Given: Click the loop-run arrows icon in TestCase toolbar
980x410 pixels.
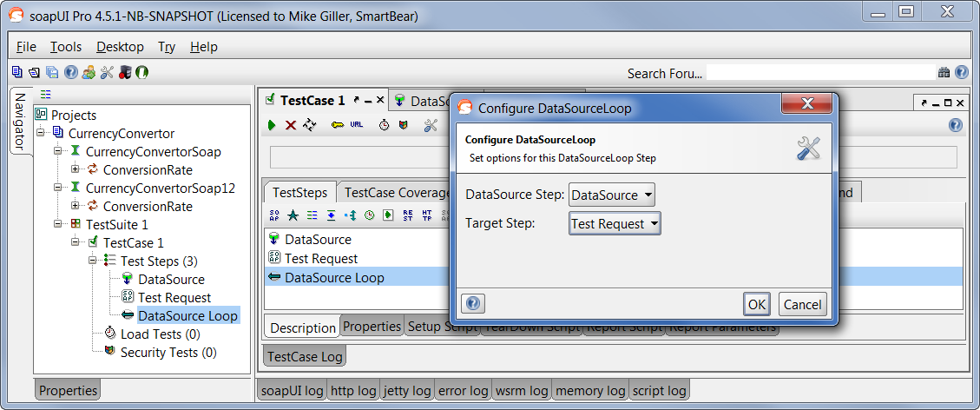Looking at the screenshot, I should (x=309, y=125).
